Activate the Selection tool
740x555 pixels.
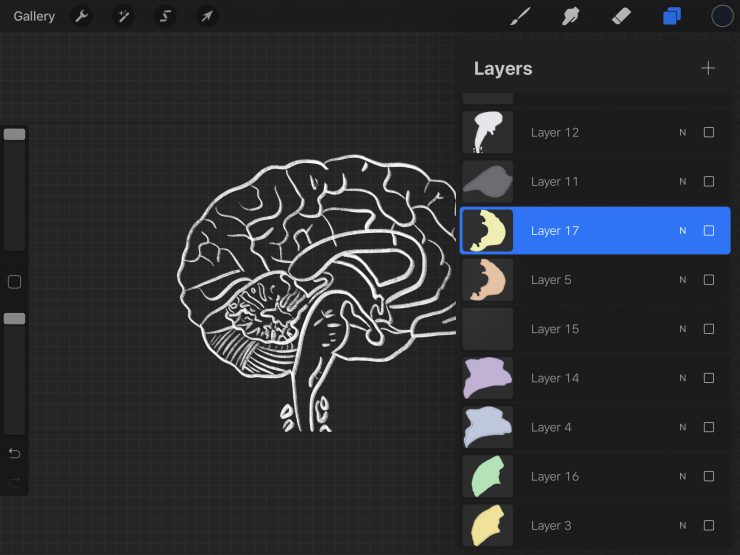pyautogui.click(x=165, y=16)
